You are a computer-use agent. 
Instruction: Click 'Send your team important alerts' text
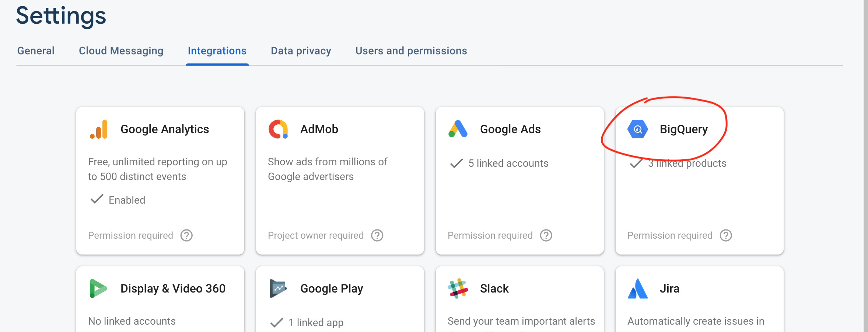[521, 321]
